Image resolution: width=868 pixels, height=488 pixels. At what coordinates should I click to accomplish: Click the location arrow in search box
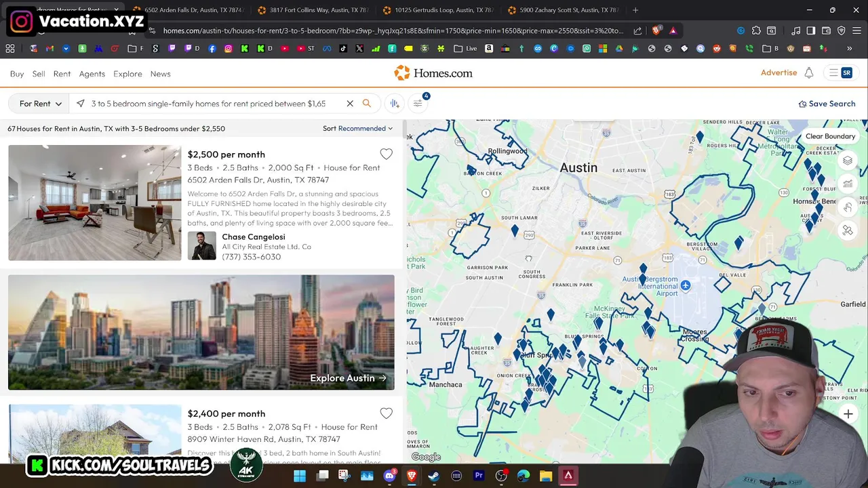tap(81, 104)
